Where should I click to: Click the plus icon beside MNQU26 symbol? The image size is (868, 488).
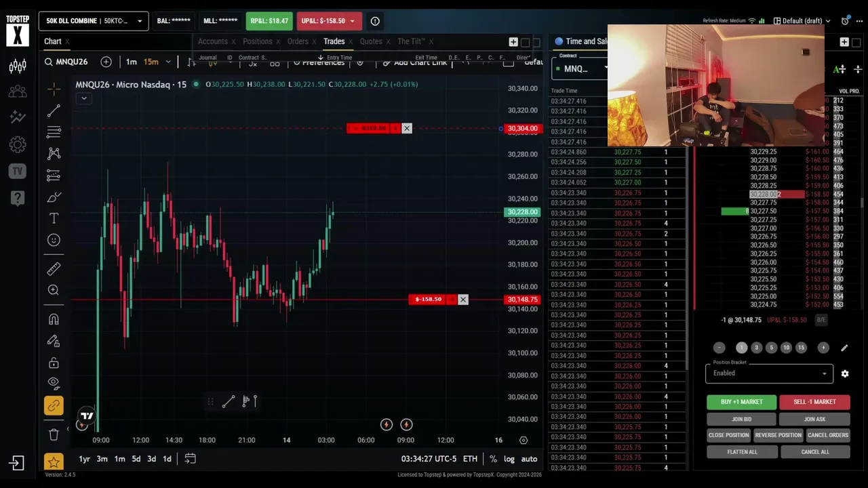click(106, 62)
